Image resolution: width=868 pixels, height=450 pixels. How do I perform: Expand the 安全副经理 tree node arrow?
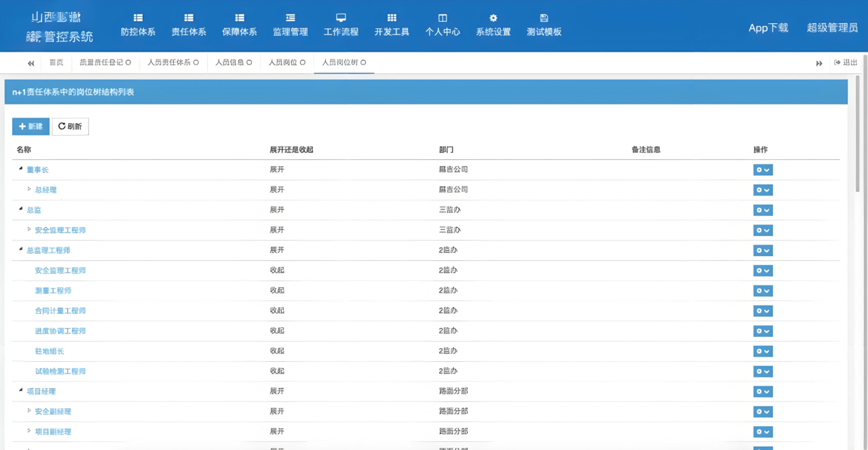pos(29,410)
